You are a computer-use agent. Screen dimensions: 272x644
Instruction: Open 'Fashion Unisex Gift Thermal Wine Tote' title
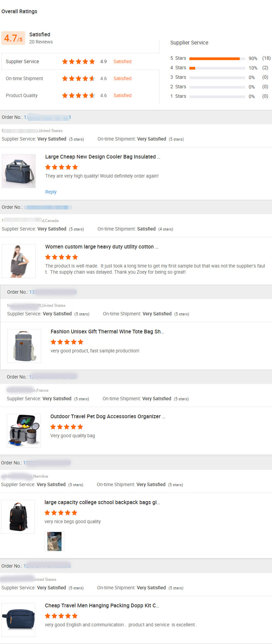click(107, 332)
